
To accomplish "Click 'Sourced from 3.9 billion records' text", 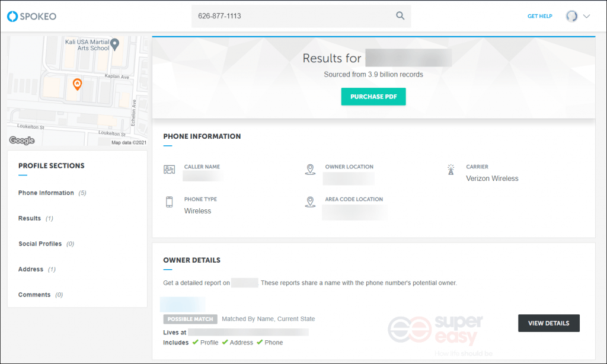I will point(373,74).
